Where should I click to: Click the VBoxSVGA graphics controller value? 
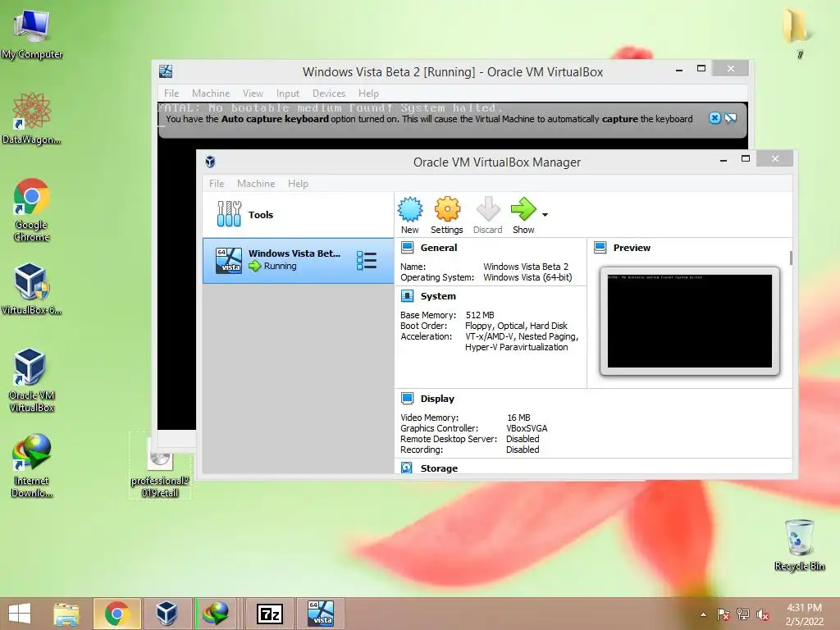(527, 428)
